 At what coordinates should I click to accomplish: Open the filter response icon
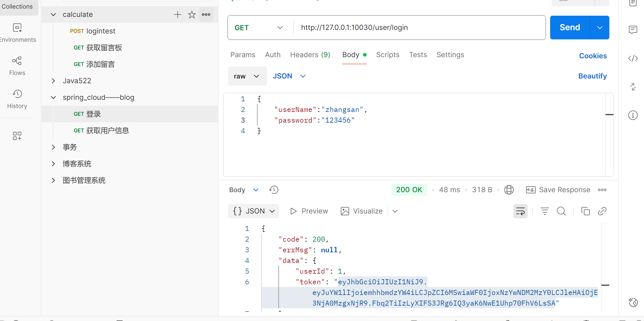(545, 211)
